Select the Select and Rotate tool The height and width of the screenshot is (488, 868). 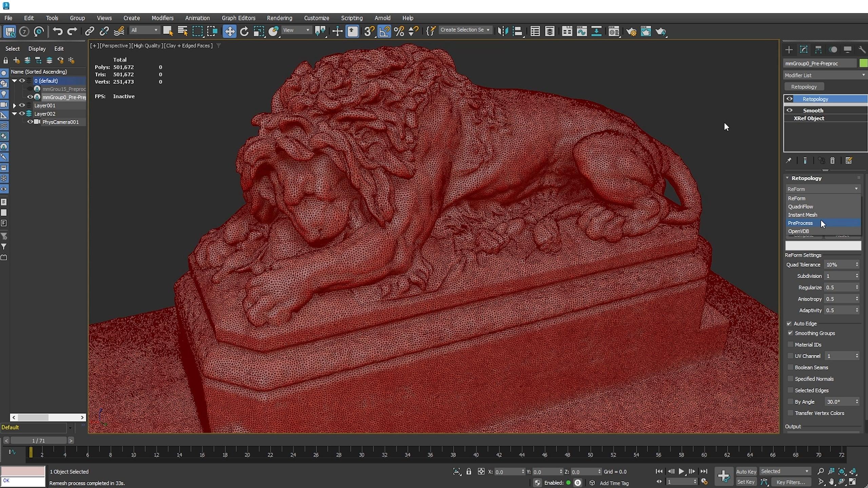(x=244, y=31)
